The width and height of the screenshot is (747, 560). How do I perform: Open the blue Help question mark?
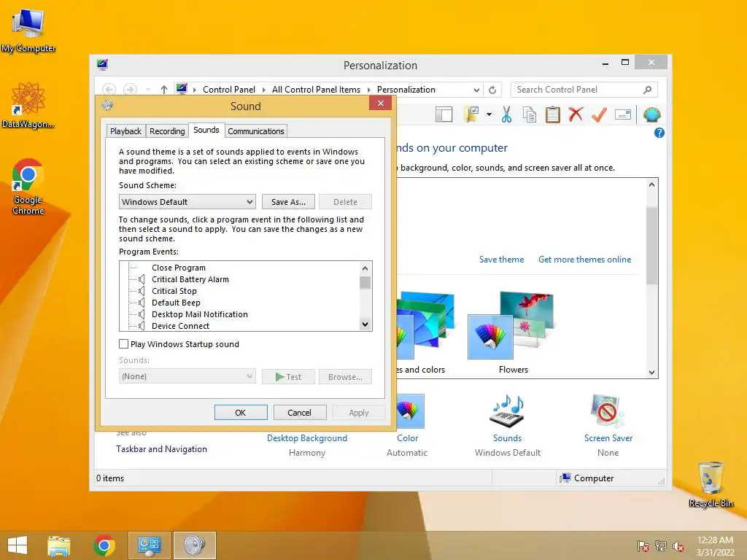pyautogui.click(x=659, y=133)
